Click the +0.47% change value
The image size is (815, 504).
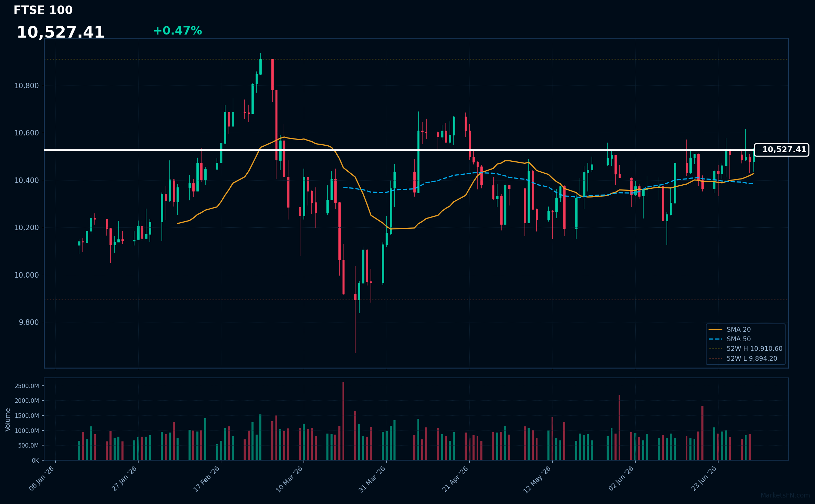[178, 31]
